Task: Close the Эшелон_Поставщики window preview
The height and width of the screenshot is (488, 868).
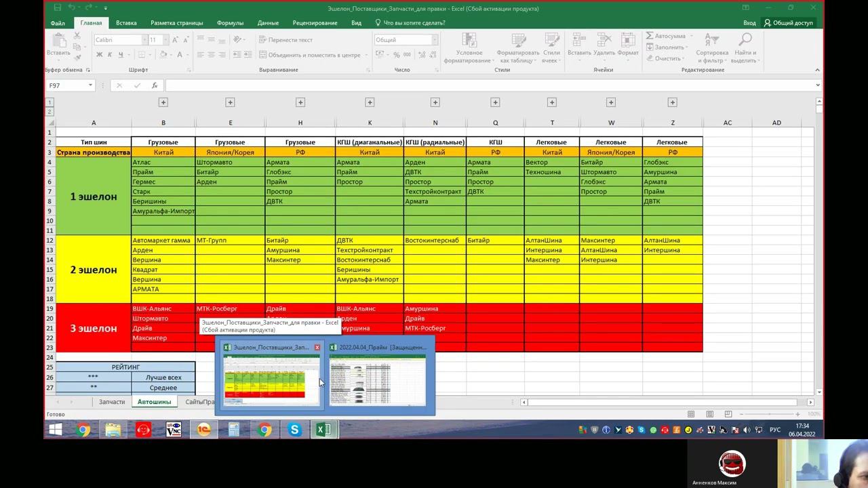Action: (317, 347)
